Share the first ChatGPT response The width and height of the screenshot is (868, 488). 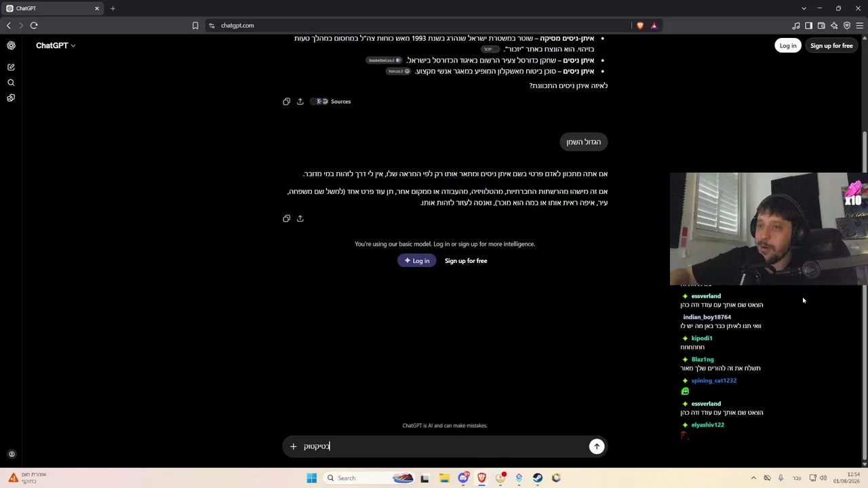(300, 102)
